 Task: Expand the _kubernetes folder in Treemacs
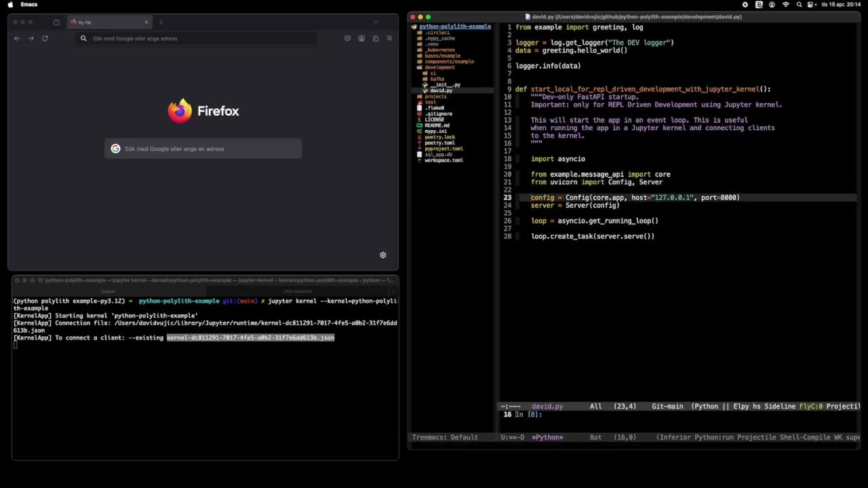pos(440,50)
